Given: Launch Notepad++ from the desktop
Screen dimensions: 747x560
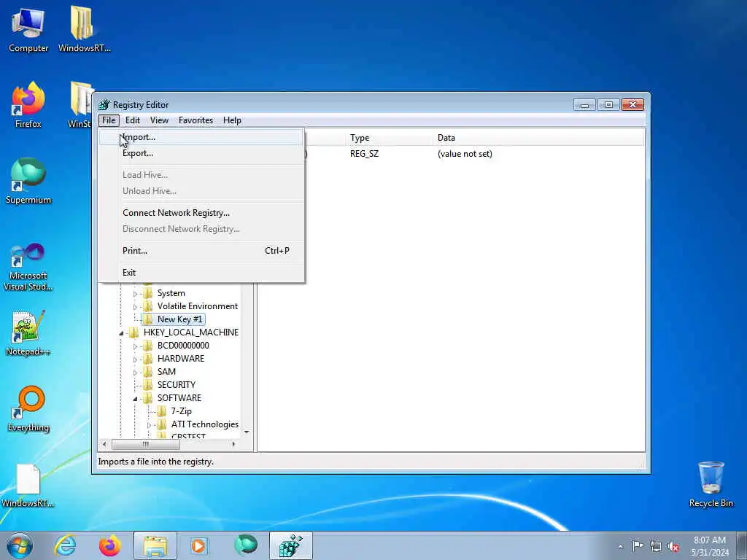Looking at the screenshot, I should pyautogui.click(x=28, y=333).
